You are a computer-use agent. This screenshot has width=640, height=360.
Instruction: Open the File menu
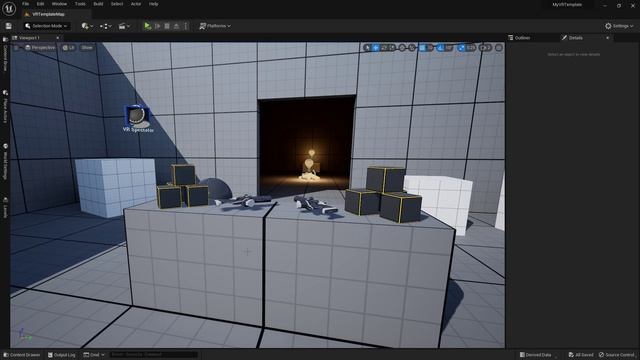click(25, 4)
